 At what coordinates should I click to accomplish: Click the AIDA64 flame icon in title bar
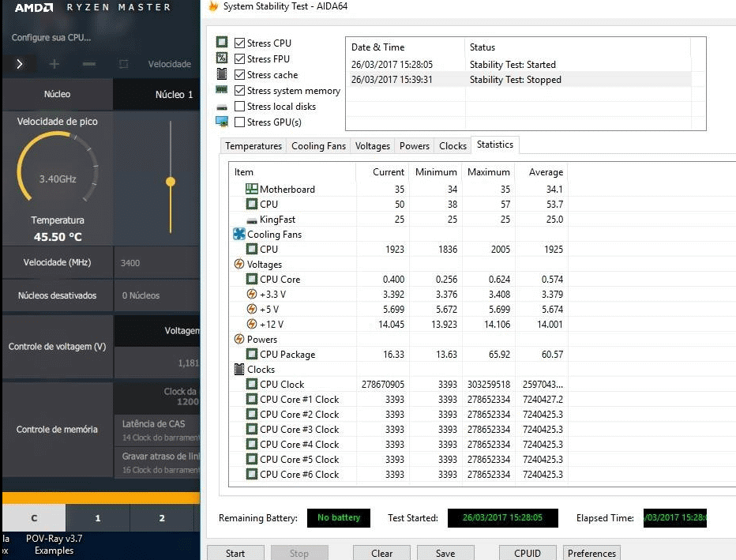point(213,6)
